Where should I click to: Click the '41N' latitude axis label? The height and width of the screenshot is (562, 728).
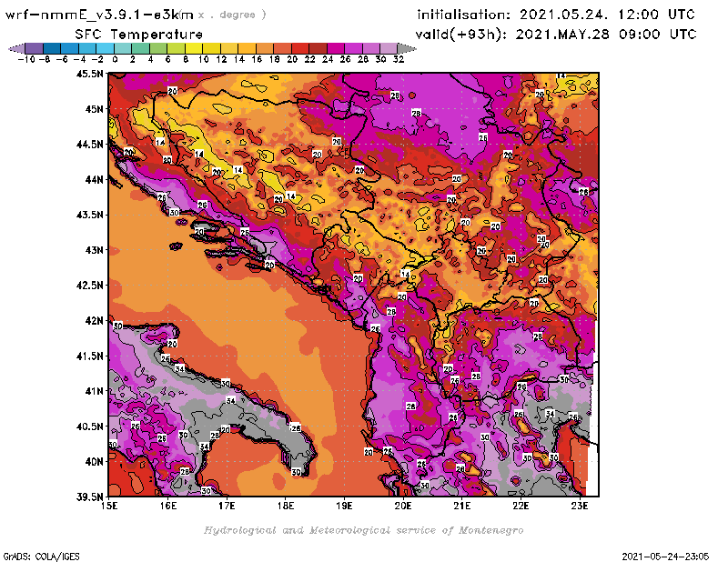[x=94, y=391]
